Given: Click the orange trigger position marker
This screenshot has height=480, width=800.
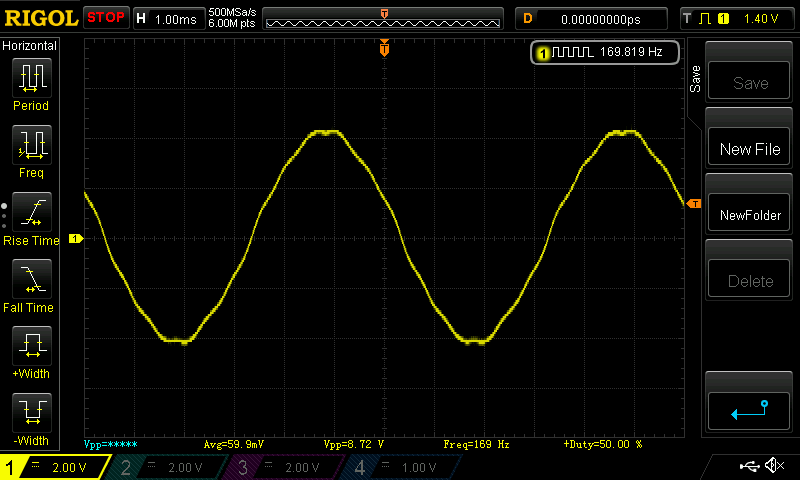Looking at the screenshot, I should coord(384,48).
